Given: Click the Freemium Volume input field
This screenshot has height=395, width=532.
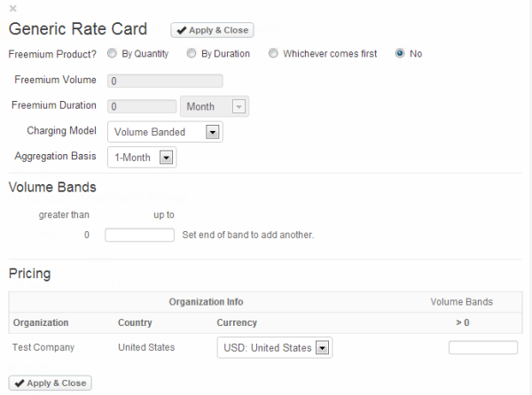Looking at the screenshot, I should [x=164, y=81].
